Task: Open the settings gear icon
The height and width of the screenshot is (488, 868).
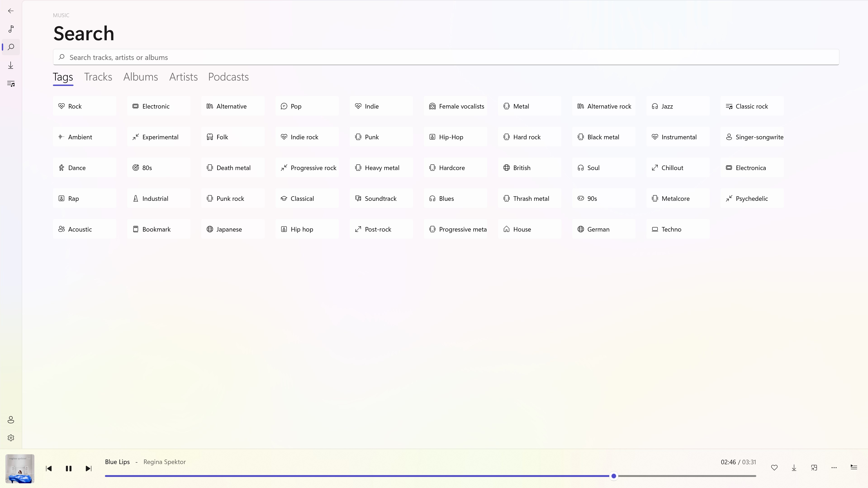Action: pos(11,438)
